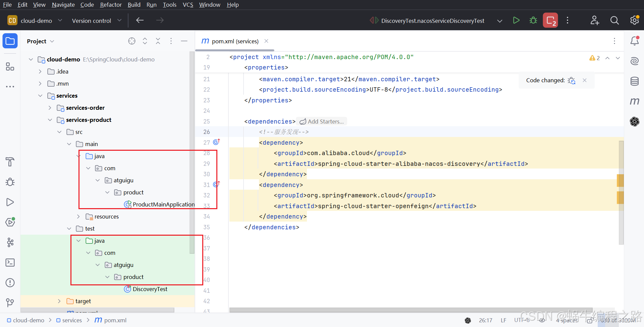Open the Build hammer tool window

pyautogui.click(x=10, y=162)
